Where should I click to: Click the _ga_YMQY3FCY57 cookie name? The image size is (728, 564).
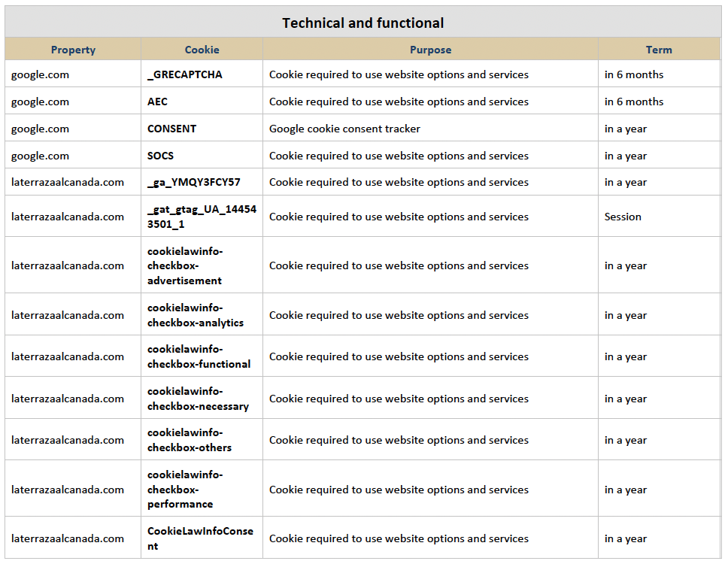(x=193, y=183)
